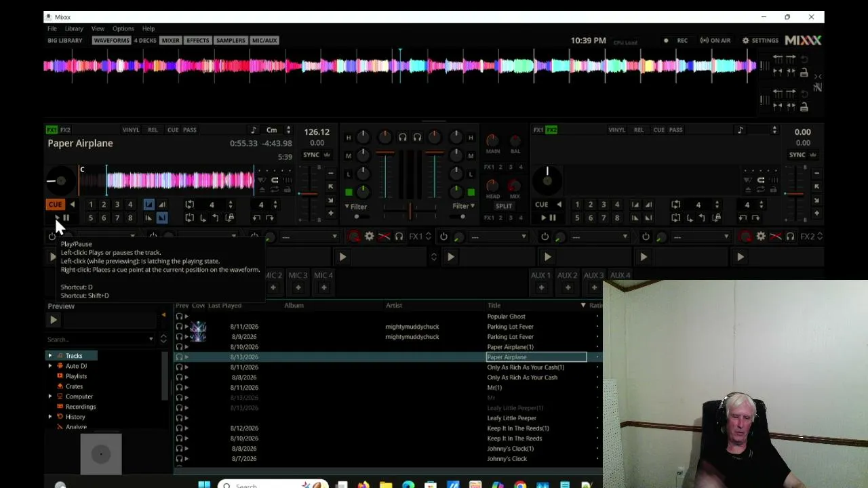Image resolution: width=868 pixels, height=488 pixels.
Task: Click preview headphone icon for Johnny's Clock
Action: (180, 459)
